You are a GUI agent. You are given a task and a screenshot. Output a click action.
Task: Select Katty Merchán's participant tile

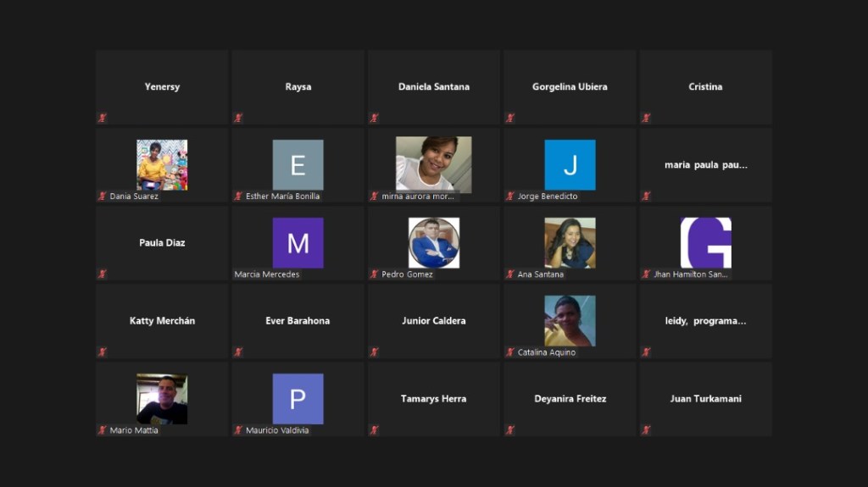pos(162,321)
